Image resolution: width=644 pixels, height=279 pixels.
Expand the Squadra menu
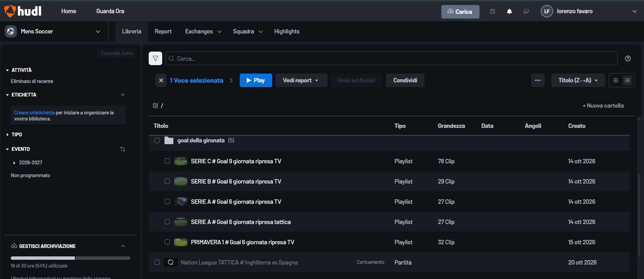[x=248, y=31]
